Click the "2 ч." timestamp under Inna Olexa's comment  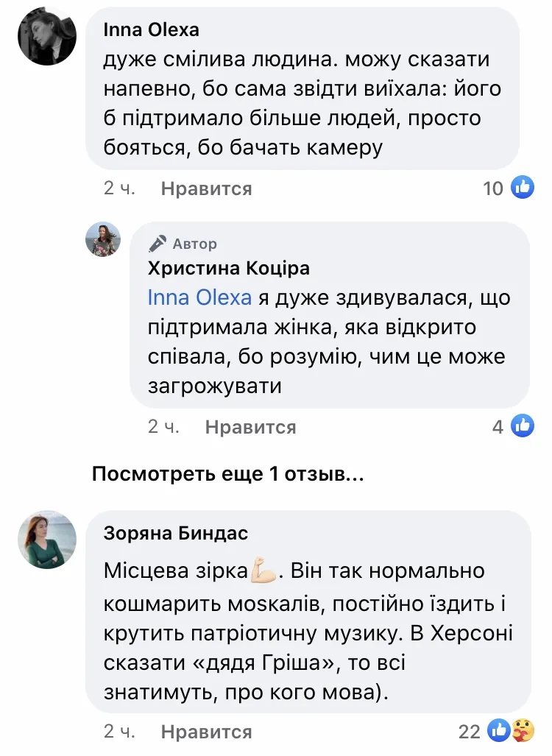[x=120, y=188]
